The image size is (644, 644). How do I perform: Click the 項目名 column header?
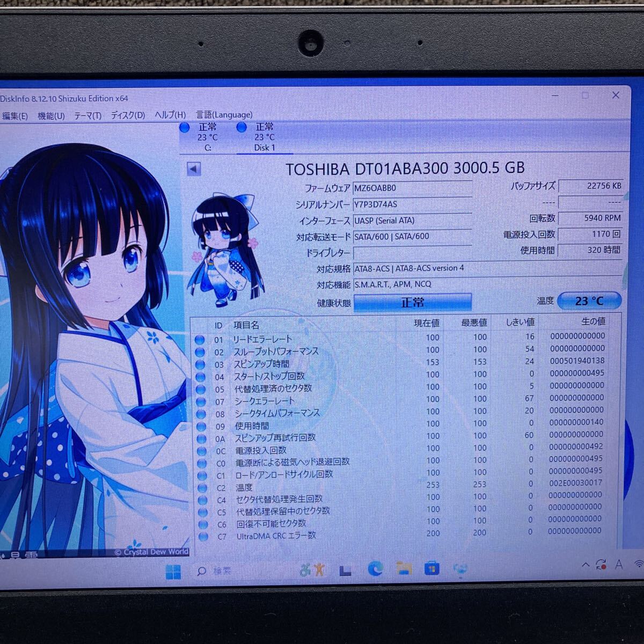click(x=246, y=325)
